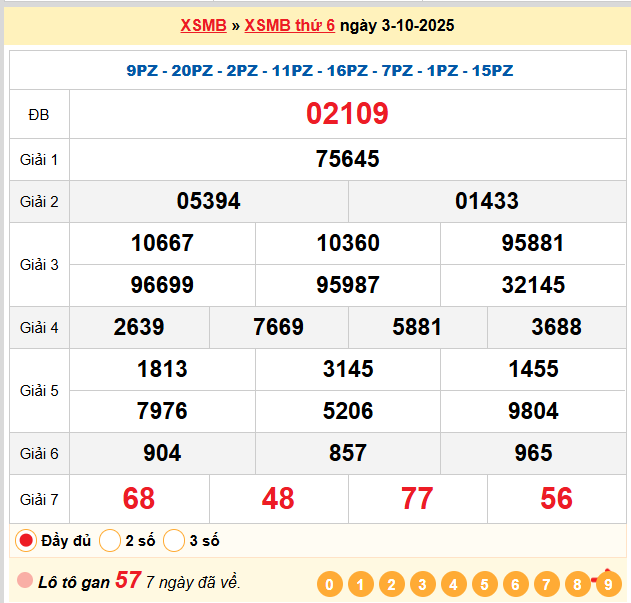Highlight numbers with digit 5 circle
Viewport: 631px width, 603px height.
(x=484, y=585)
